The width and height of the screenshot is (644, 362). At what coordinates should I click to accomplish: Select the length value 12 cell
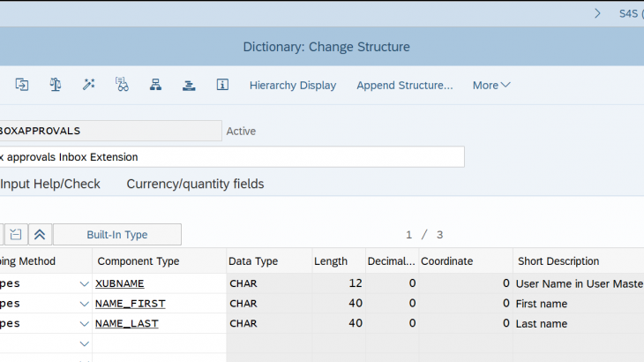point(339,283)
